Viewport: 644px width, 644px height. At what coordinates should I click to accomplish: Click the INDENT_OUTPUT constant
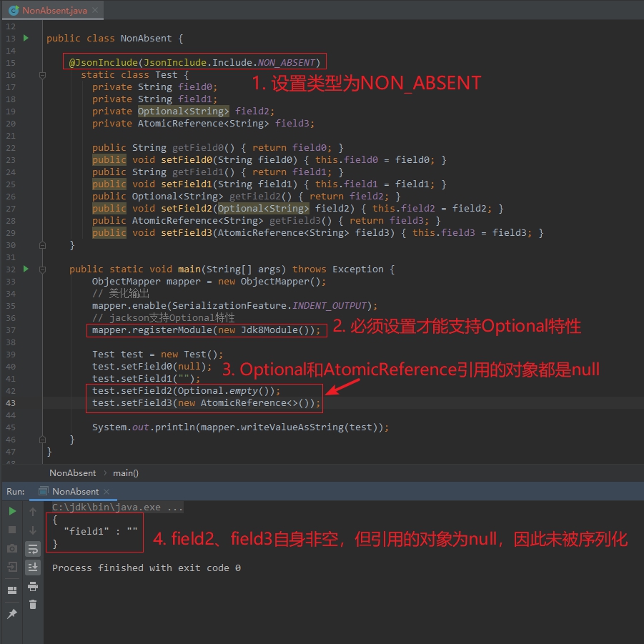[x=329, y=306]
